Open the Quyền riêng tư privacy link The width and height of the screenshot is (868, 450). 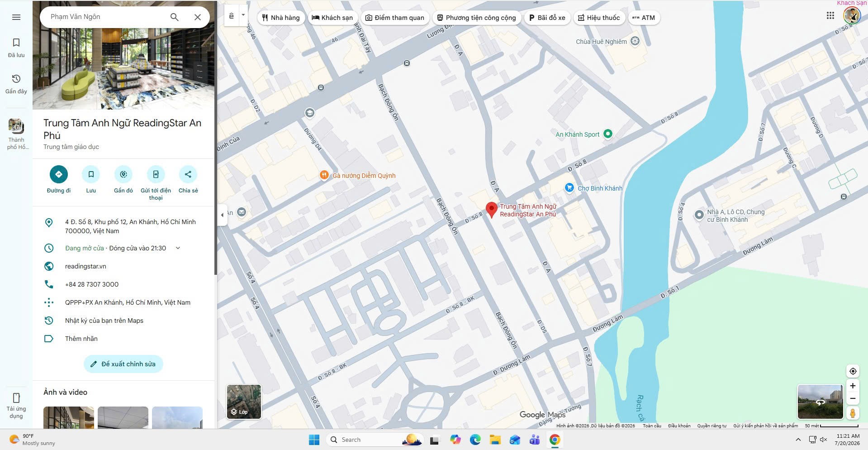[711, 426]
